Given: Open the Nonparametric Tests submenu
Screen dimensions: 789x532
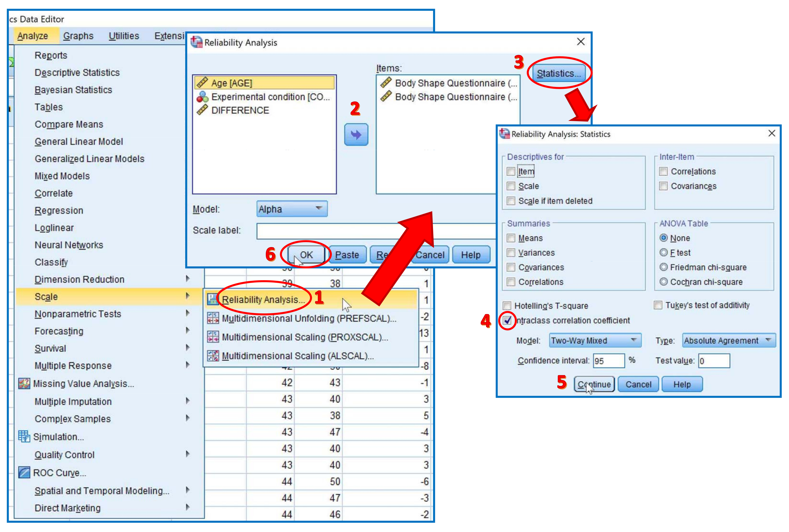Looking at the screenshot, I should pyautogui.click(x=78, y=314).
